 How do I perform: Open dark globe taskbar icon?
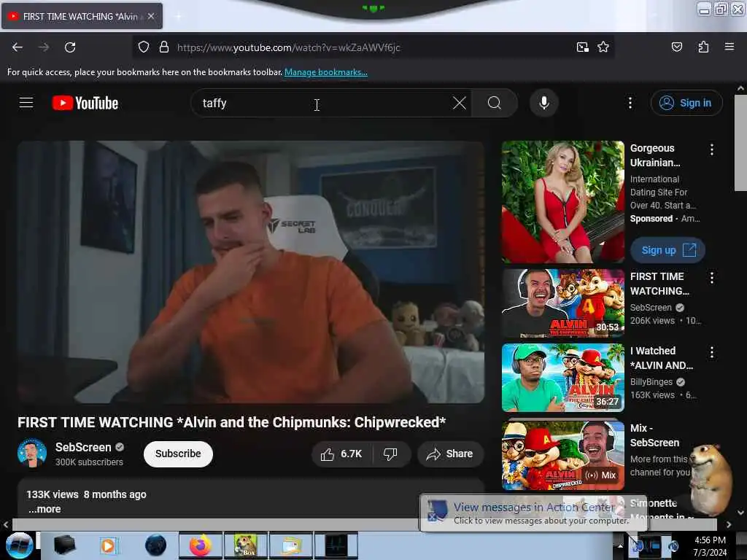[156, 545]
